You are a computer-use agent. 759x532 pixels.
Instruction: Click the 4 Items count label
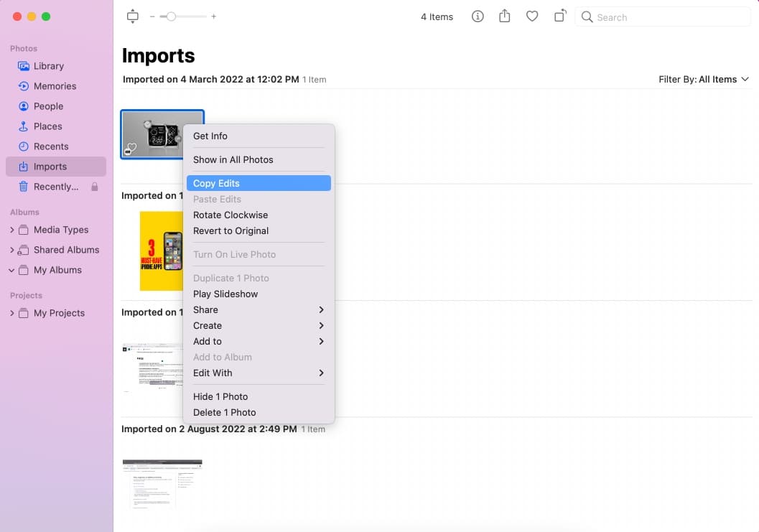pyautogui.click(x=437, y=17)
